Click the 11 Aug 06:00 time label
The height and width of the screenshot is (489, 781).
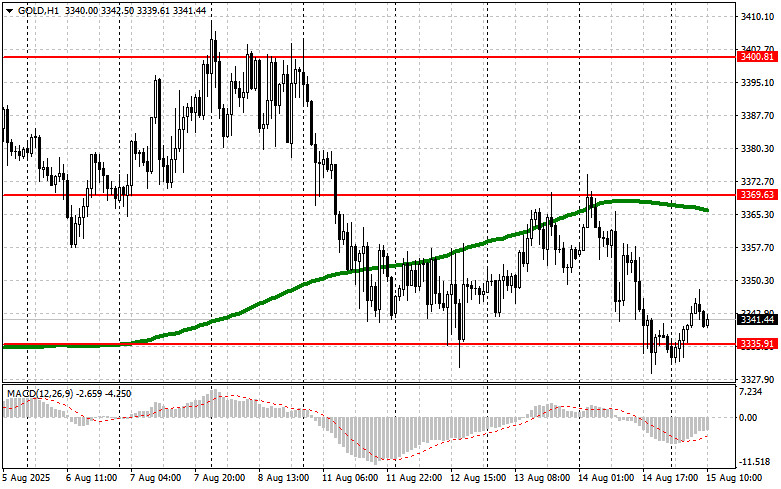click(x=350, y=478)
